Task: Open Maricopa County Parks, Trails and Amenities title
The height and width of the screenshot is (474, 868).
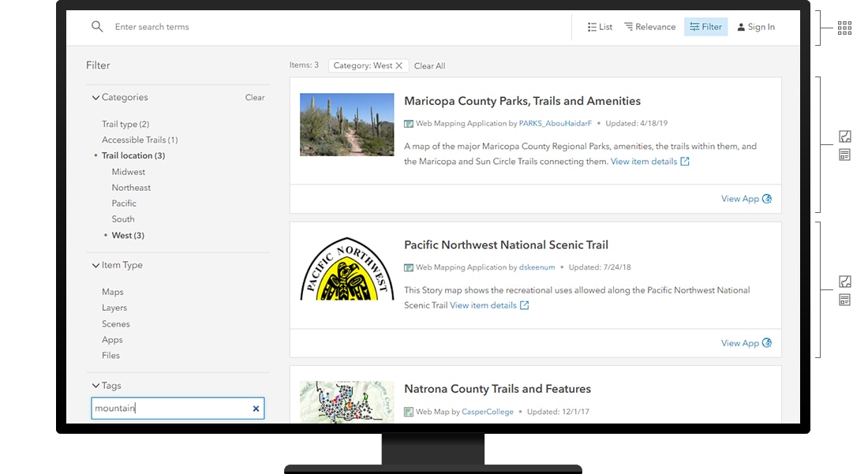Action: coord(522,101)
